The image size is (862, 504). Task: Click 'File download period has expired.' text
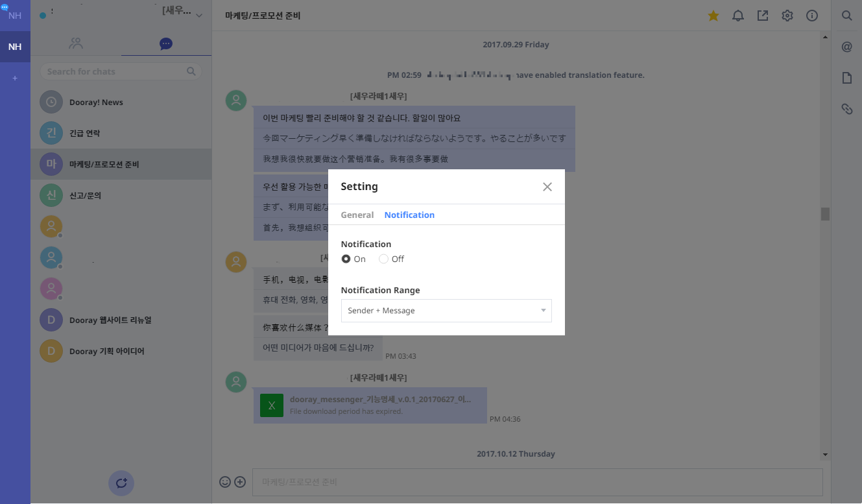click(x=346, y=411)
